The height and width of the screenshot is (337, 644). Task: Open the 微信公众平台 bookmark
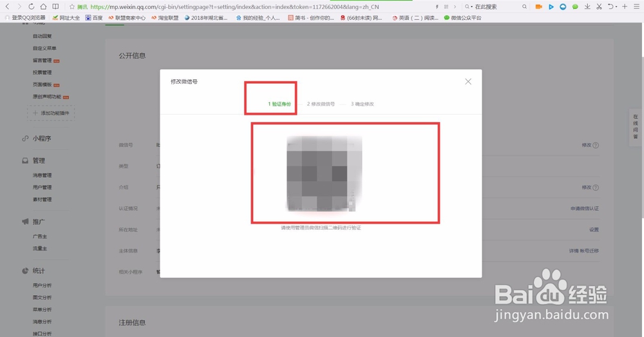point(462,17)
